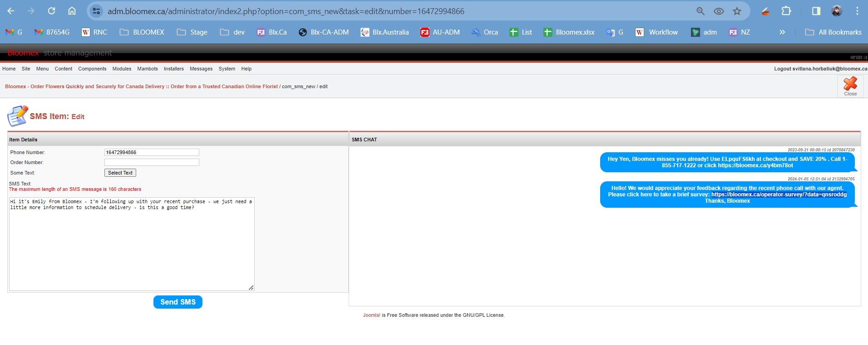Open the adm bookmark
The image size is (868, 345).
704,32
